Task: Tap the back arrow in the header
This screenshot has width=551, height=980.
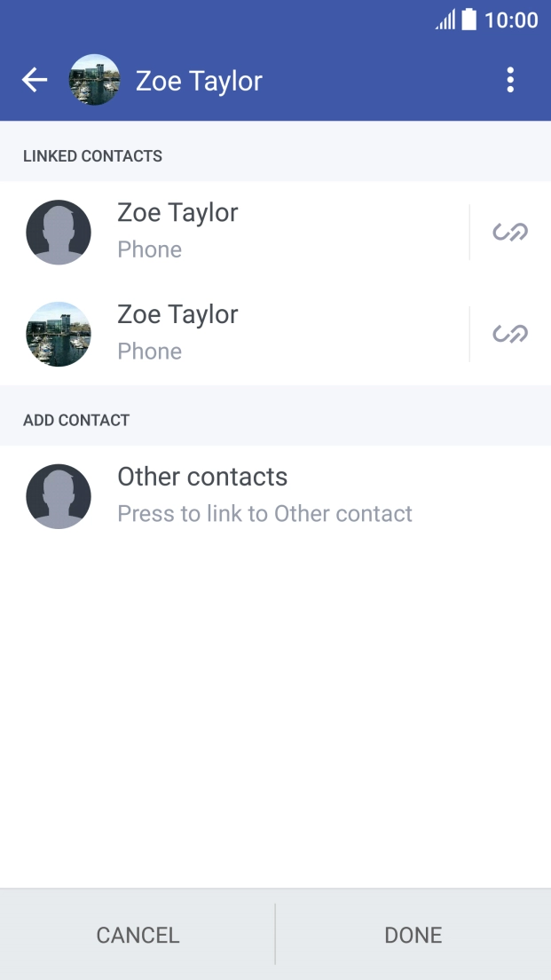Action: (x=35, y=81)
